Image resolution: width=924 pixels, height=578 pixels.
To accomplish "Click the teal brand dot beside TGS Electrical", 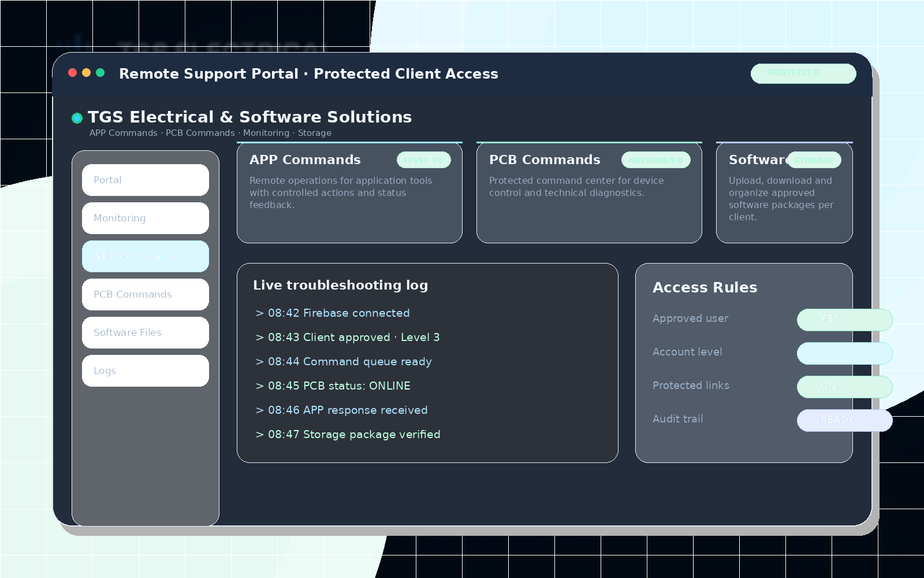I will tap(77, 118).
